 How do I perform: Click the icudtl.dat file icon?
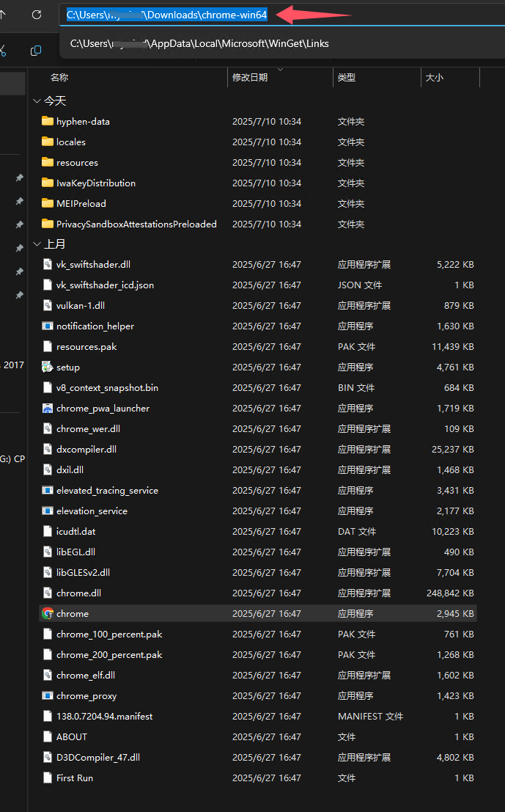[48, 532]
